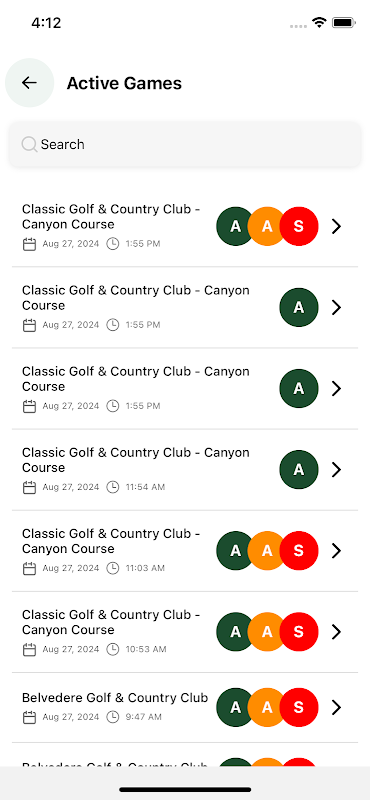The width and height of the screenshot is (370, 800).
Task: Click the chevron of the first game row
Action: [x=336, y=226]
